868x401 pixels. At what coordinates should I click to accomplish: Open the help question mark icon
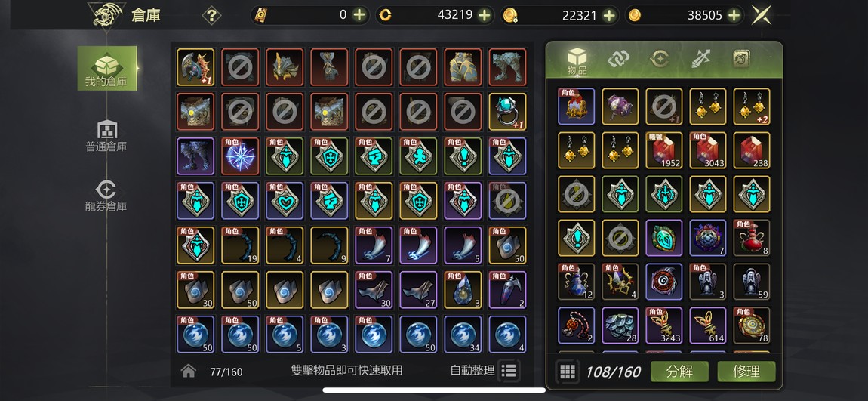(x=211, y=15)
